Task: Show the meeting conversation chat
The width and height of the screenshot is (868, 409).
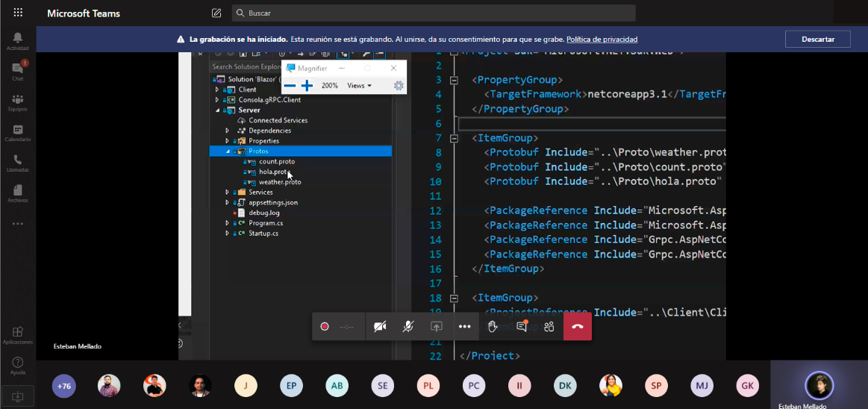Action: [522, 327]
